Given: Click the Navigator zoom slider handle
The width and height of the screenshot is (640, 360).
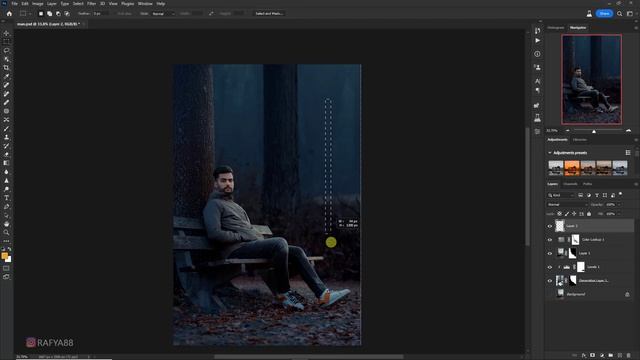Looking at the screenshot, I should (594, 131).
